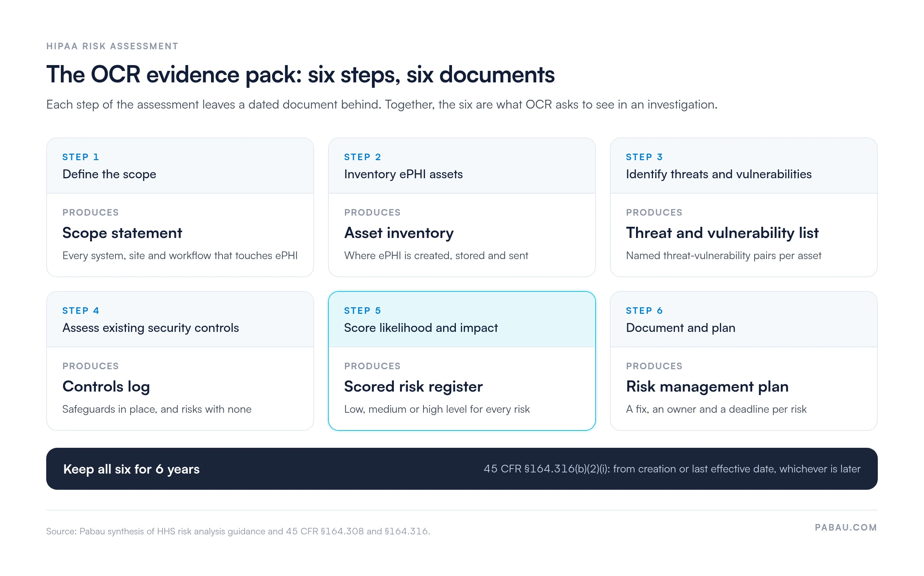Open the PABAU.COM link
The width and height of the screenshot is (924, 576).
[846, 527]
